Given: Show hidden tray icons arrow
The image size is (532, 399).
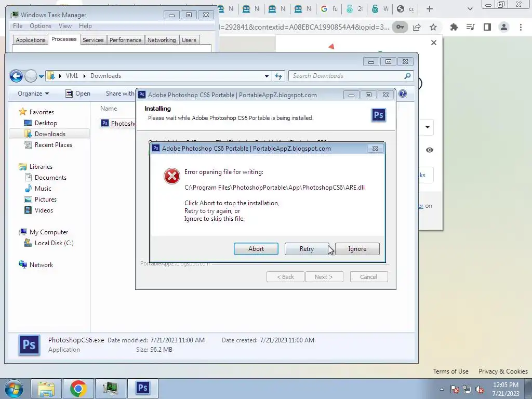Looking at the screenshot, I should coord(442,390).
